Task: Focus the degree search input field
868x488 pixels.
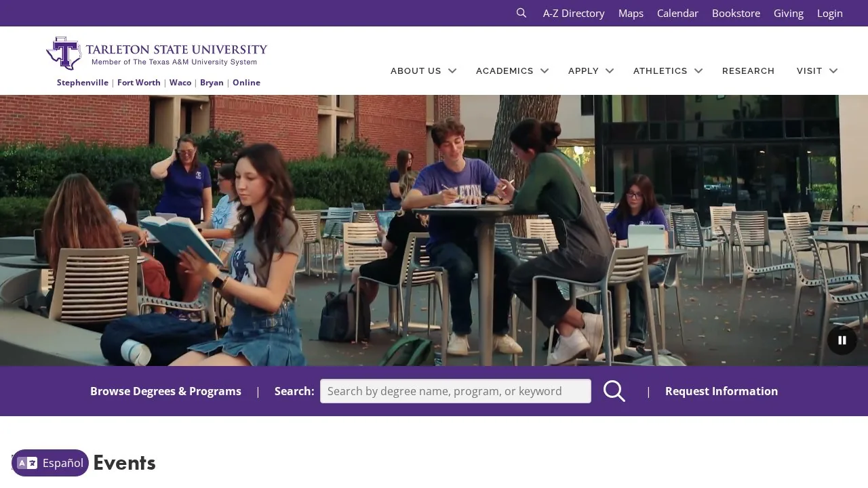Action: 456,391
